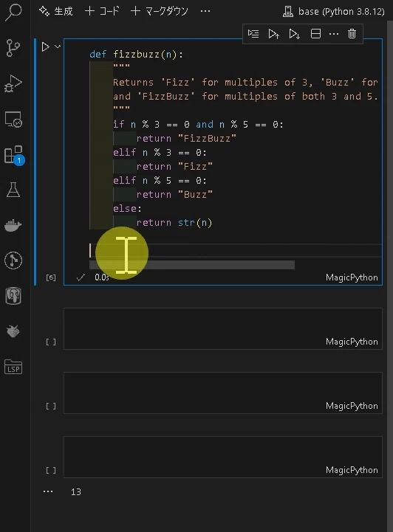Click the 0.0s execution time
393x532 pixels.
tap(101, 277)
